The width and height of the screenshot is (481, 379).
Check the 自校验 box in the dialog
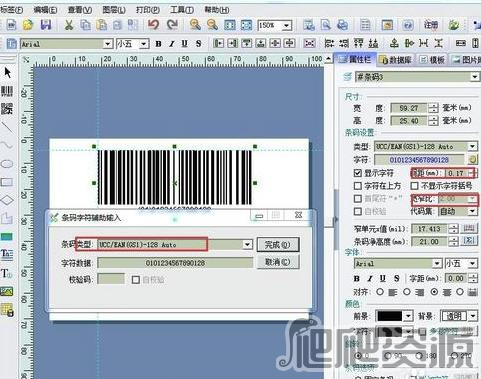coord(135,280)
